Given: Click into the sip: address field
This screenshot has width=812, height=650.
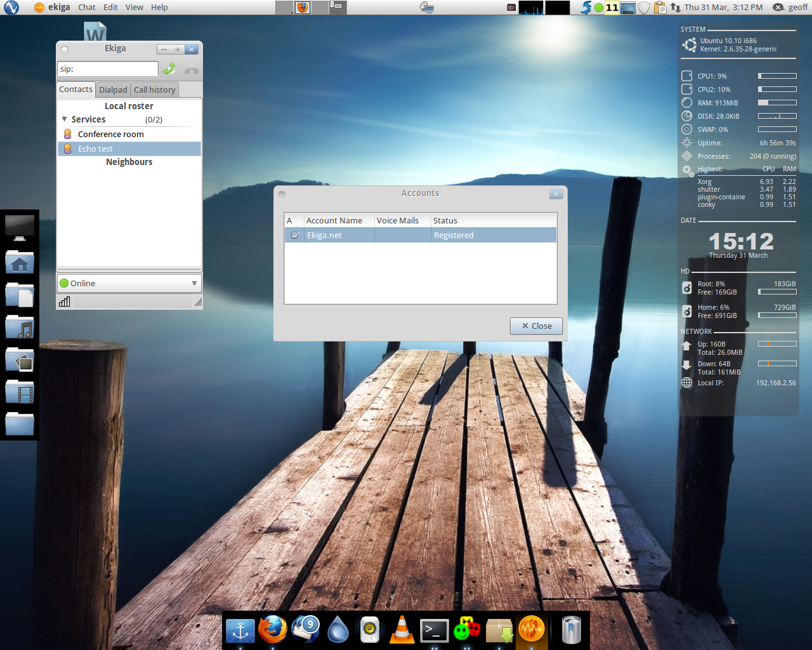Looking at the screenshot, I should [108, 69].
